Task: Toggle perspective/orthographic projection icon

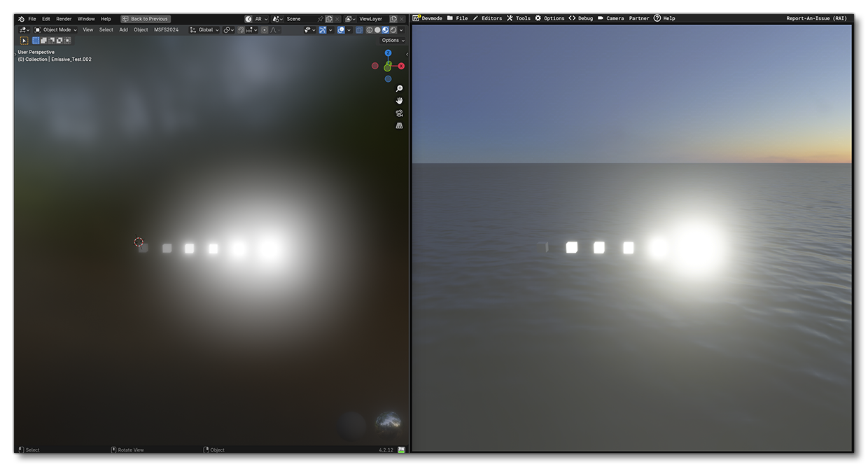Action: [399, 125]
